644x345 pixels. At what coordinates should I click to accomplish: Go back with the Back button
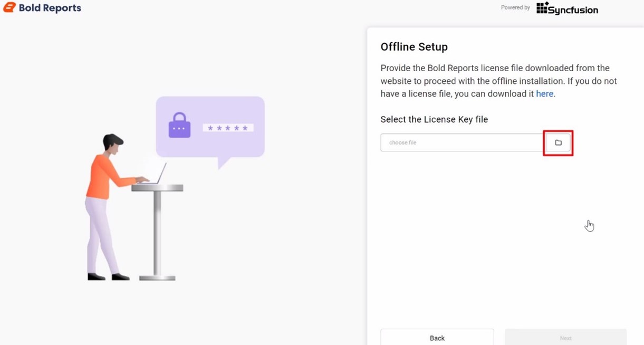(x=437, y=338)
